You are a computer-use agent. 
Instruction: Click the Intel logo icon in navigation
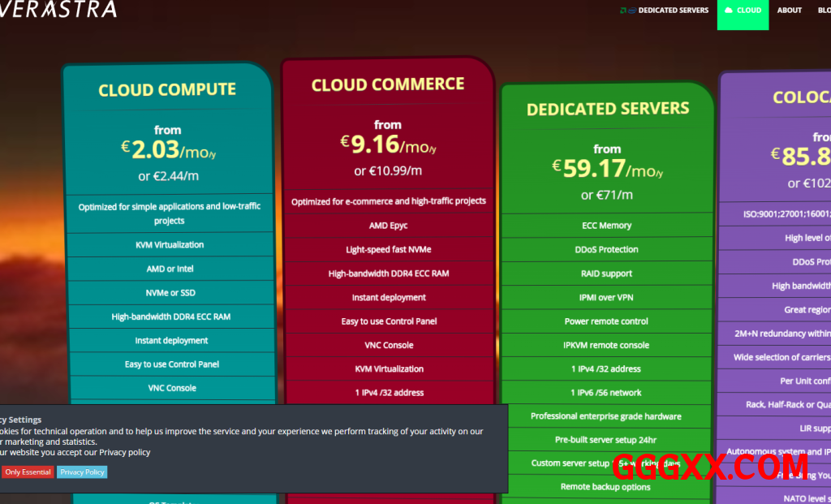point(631,11)
